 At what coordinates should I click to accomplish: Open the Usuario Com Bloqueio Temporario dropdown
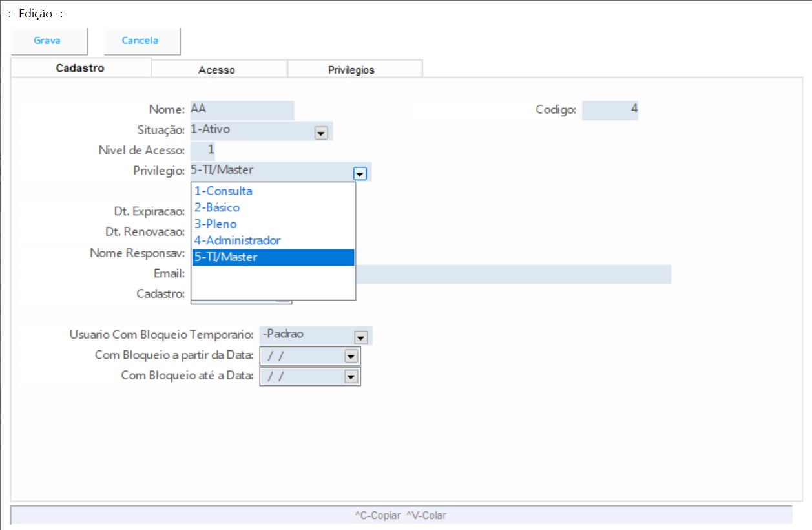[x=360, y=337]
